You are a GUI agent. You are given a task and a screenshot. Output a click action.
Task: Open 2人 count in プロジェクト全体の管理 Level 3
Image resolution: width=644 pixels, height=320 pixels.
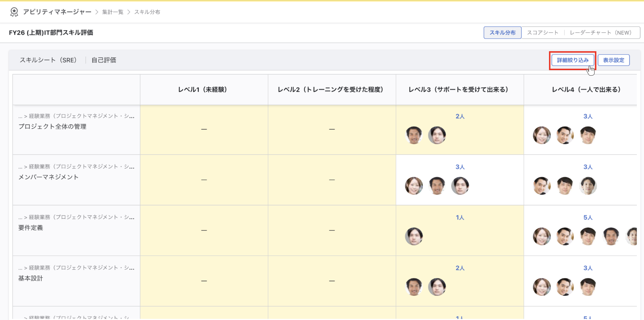[460, 116]
